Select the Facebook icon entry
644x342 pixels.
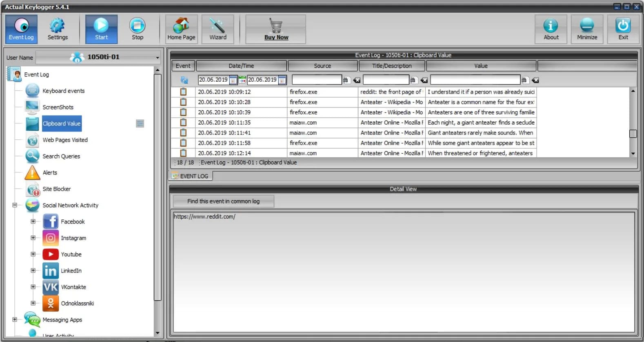click(x=50, y=221)
